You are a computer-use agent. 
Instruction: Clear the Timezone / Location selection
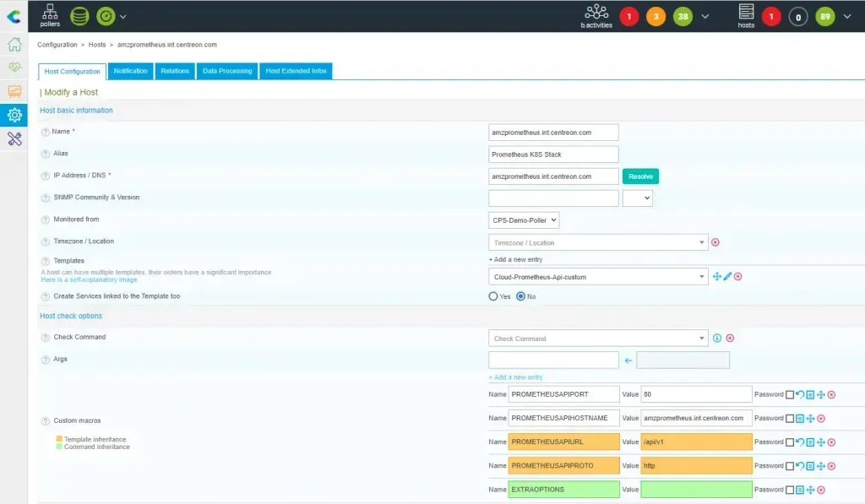[x=715, y=242]
